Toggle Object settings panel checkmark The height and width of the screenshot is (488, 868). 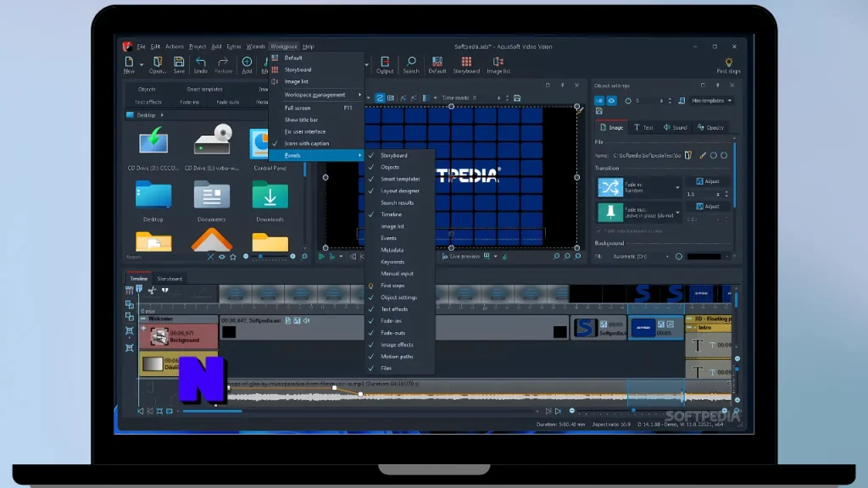[371, 297]
